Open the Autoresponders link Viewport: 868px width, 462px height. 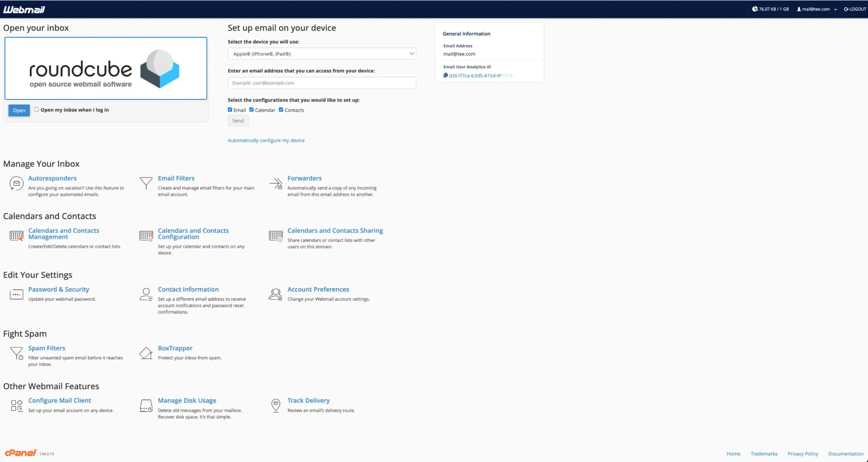click(x=52, y=178)
